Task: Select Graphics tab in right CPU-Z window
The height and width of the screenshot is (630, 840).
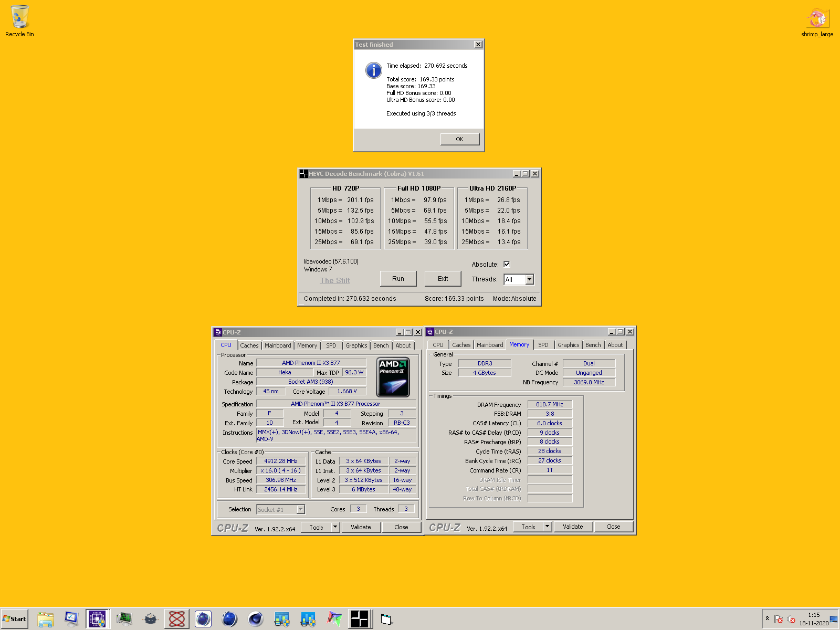Action: click(x=569, y=345)
